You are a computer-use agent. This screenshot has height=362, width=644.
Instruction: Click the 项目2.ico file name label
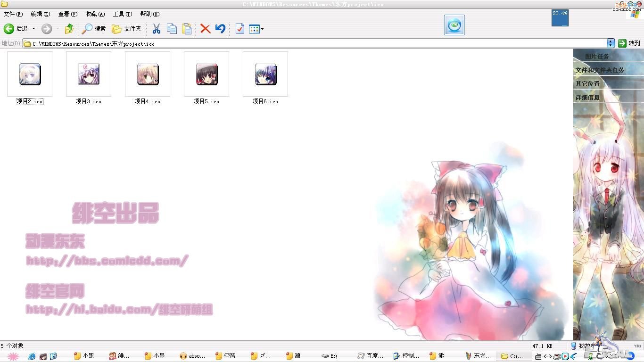30,101
